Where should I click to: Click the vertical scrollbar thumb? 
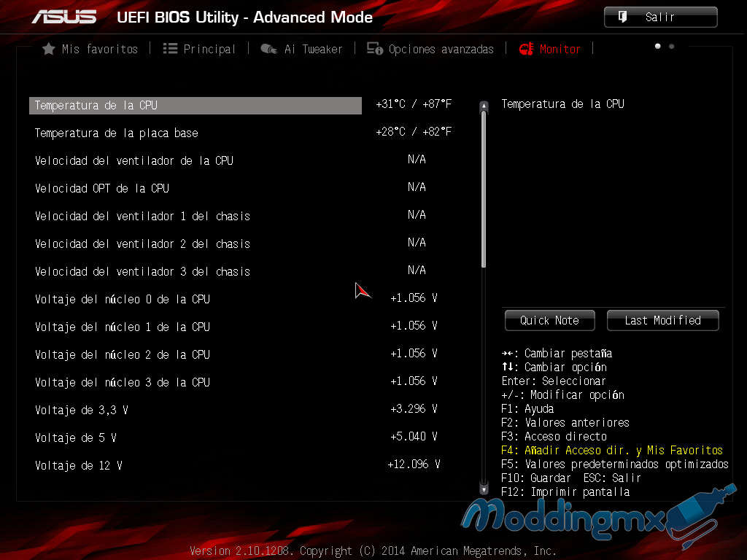point(484,190)
